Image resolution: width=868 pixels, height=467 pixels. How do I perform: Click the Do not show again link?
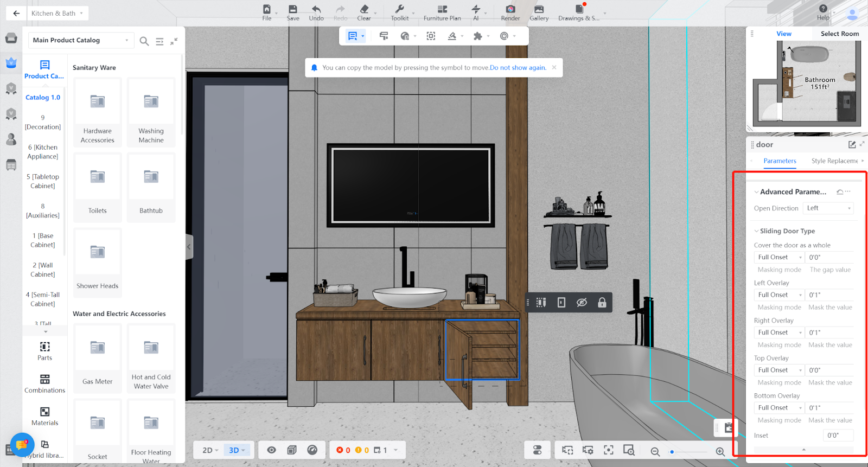518,68
